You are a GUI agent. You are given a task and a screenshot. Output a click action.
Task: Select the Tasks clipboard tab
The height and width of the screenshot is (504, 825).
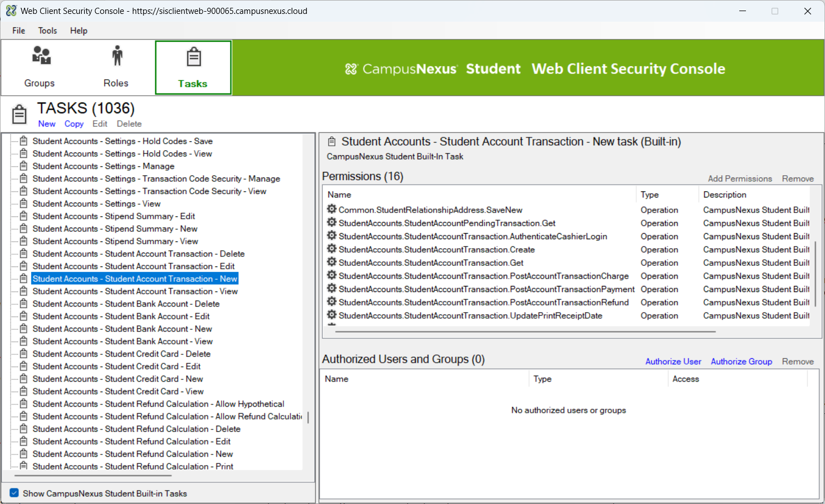[193, 67]
